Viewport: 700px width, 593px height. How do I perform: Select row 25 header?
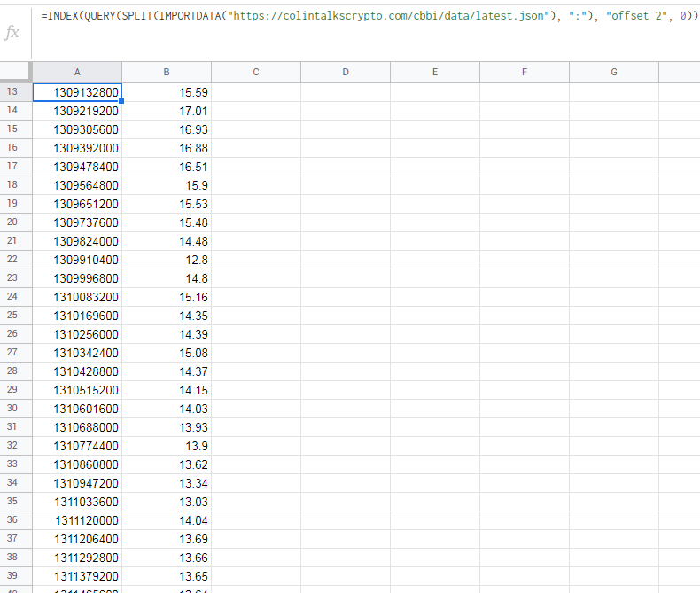click(16, 316)
